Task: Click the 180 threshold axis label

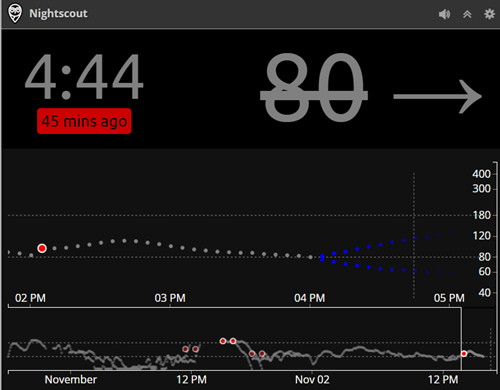Action: point(482,215)
